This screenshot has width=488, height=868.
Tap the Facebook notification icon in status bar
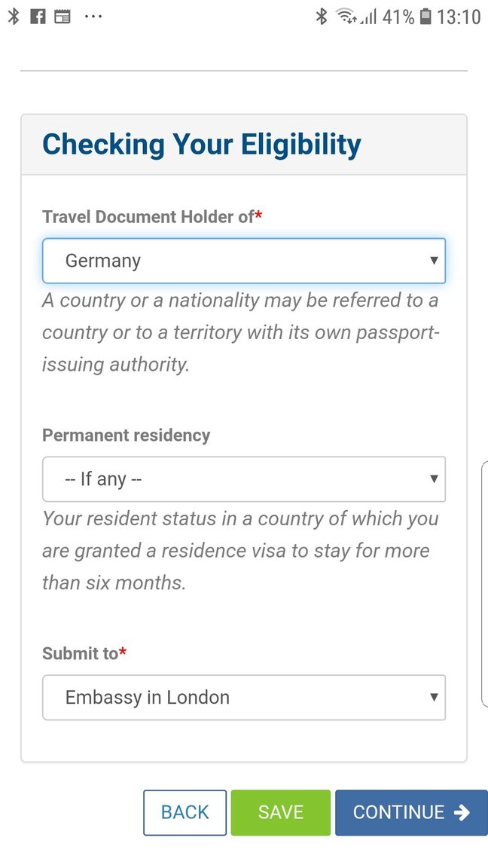tap(38, 17)
